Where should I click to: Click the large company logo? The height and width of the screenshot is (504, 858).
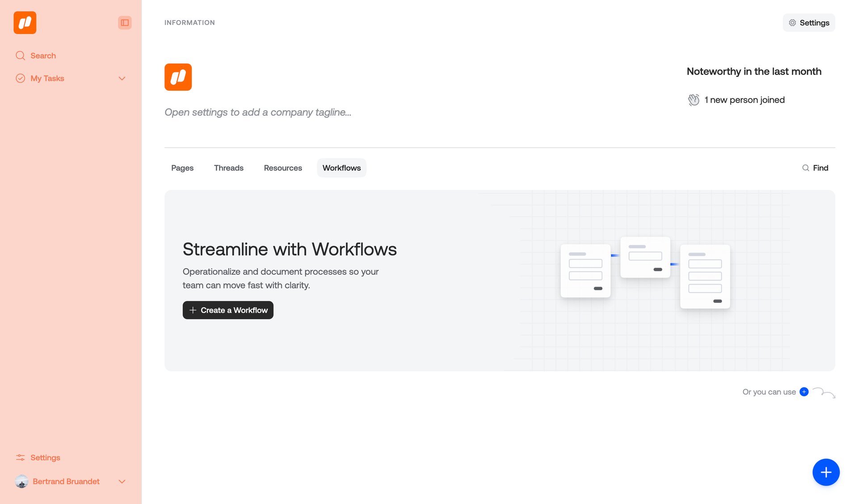click(178, 77)
